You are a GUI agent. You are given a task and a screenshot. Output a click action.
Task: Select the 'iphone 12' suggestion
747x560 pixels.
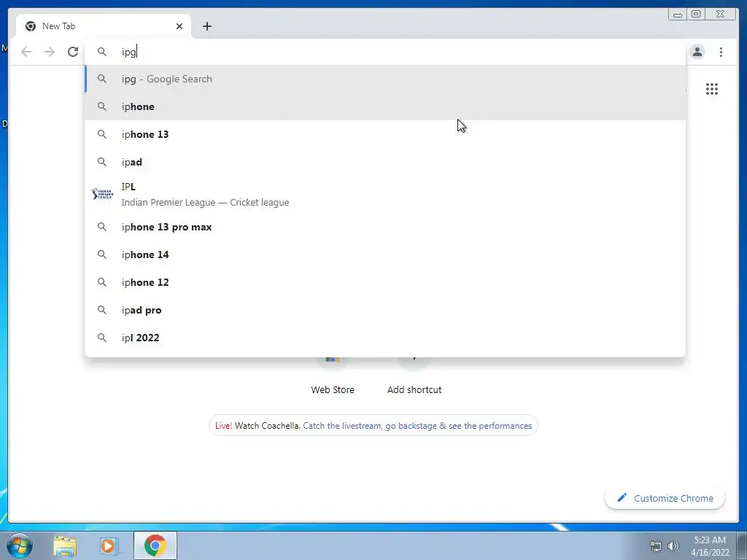pos(385,282)
